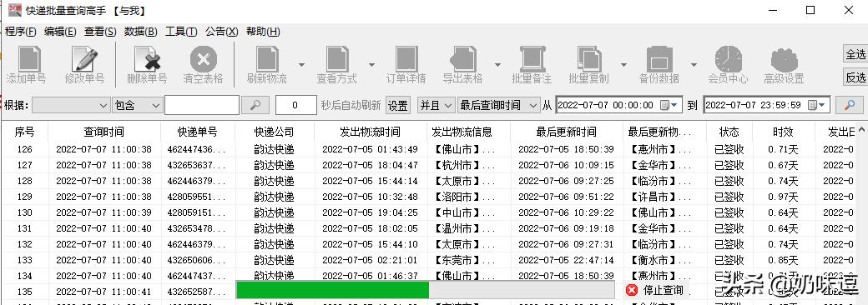Open 会员中心 clock icon
This screenshot has width=868, height=305.
tap(729, 59)
